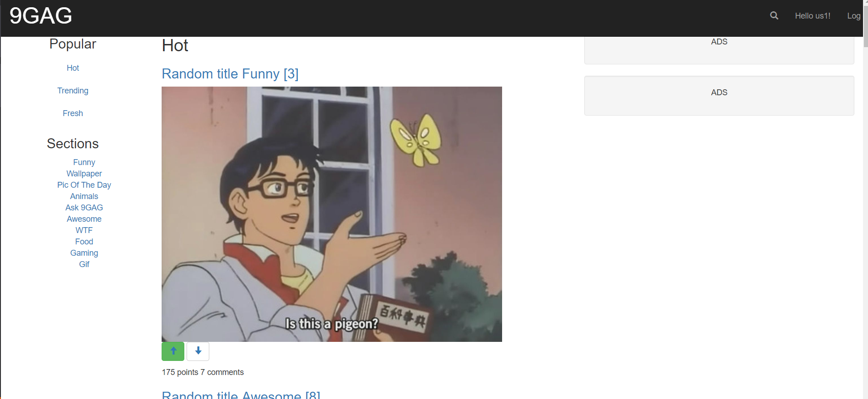868x399 pixels.
Task: Upvote the pigeon meme post
Action: (x=173, y=351)
